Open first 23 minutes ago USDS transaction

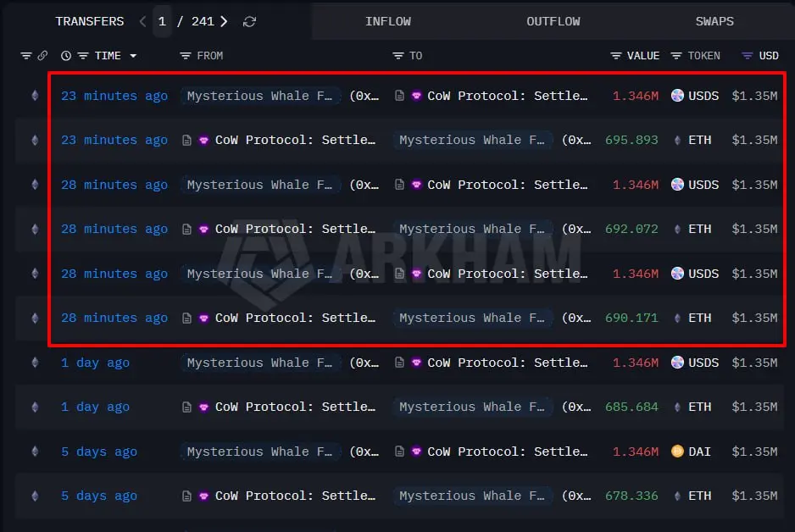coord(114,96)
